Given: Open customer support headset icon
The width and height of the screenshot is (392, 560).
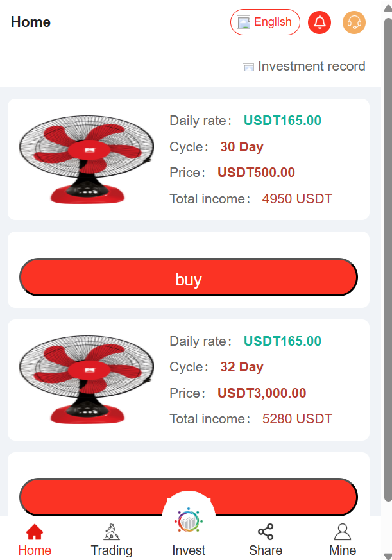Looking at the screenshot, I should 354,22.
